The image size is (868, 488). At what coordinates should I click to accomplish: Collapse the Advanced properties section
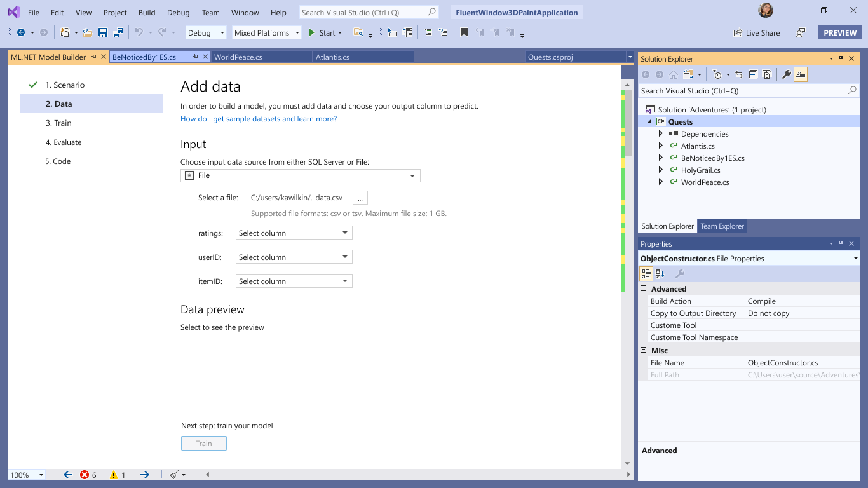click(643, 288)
